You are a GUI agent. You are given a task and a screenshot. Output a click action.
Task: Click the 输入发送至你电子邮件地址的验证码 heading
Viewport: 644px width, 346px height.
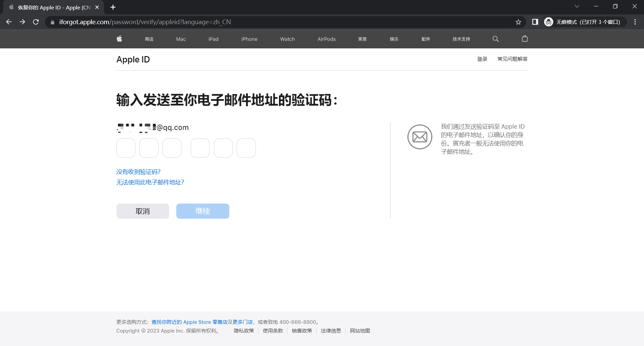coord(227,100)
